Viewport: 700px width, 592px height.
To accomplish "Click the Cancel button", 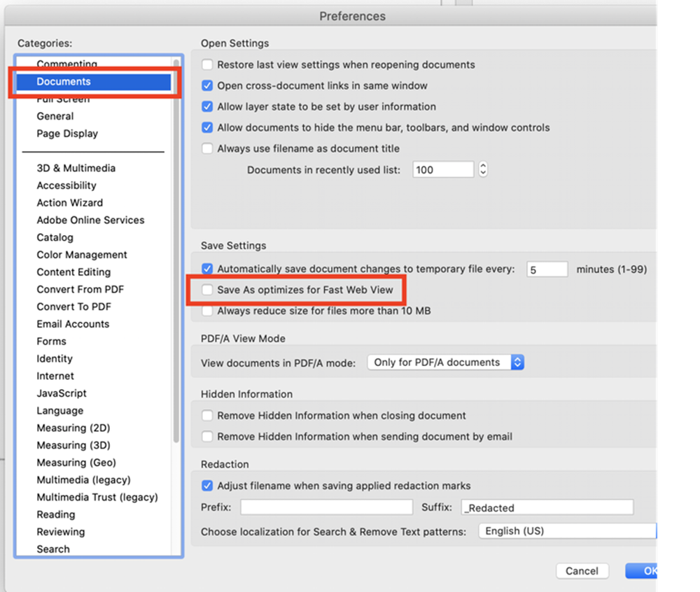I will [582, 571].
